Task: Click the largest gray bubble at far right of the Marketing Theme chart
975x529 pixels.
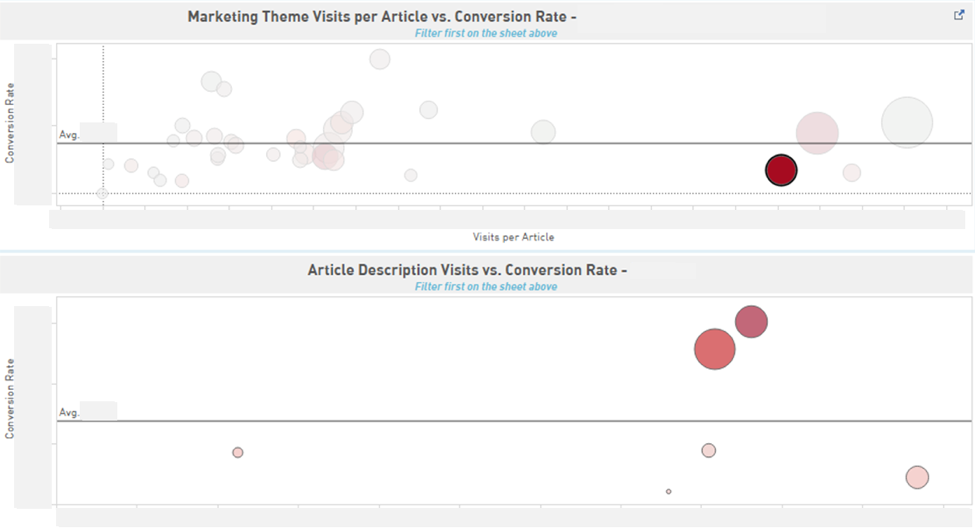Action: 907,123
